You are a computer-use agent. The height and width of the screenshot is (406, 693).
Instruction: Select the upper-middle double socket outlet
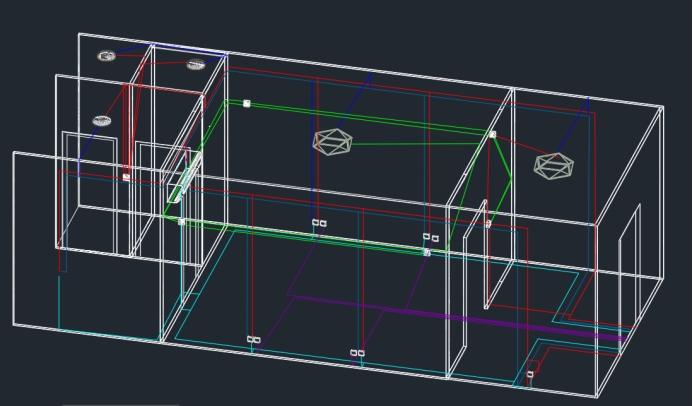pyautogui.click(x=319, y=223)
